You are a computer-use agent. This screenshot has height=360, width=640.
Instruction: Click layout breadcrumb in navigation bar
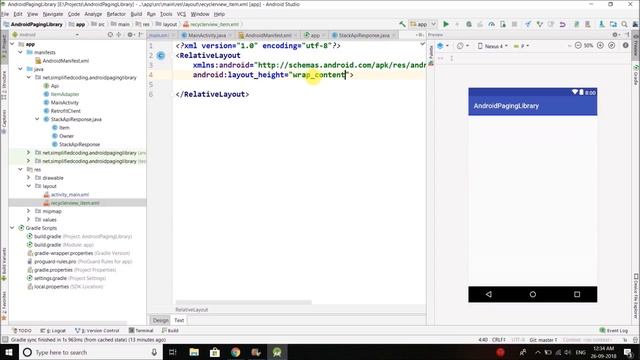click(x=166, y=24)
